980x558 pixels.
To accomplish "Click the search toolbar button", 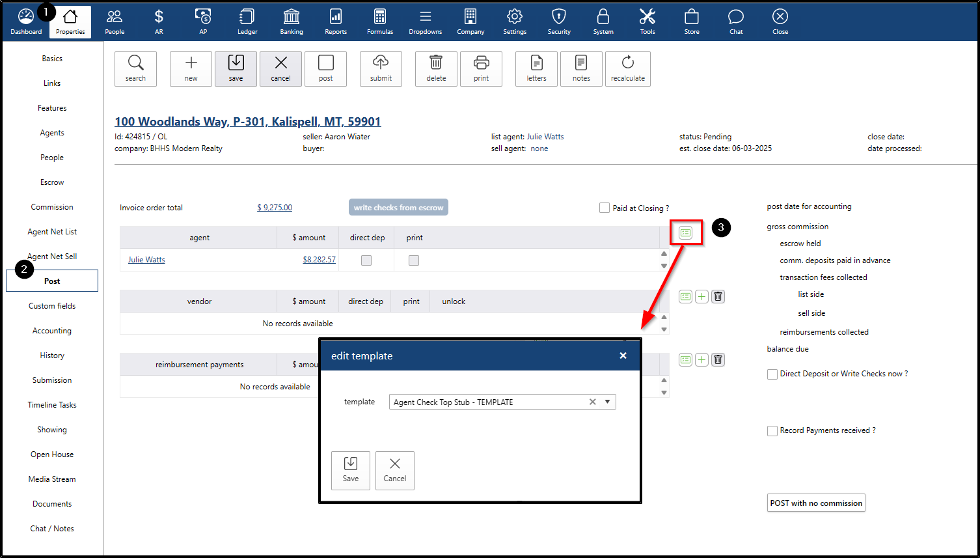I will coord(135,69).
